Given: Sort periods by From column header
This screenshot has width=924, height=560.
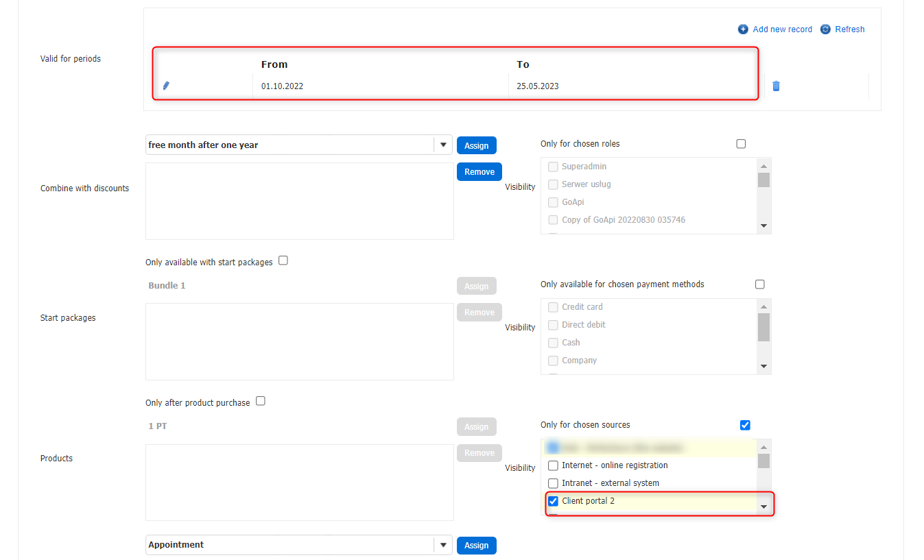Looking at the screenshot, I should (x=274, y=64).
